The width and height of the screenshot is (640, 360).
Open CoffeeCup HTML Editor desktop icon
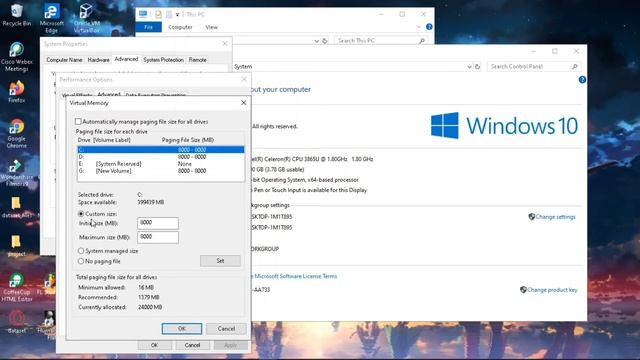[x=16, y=288]
